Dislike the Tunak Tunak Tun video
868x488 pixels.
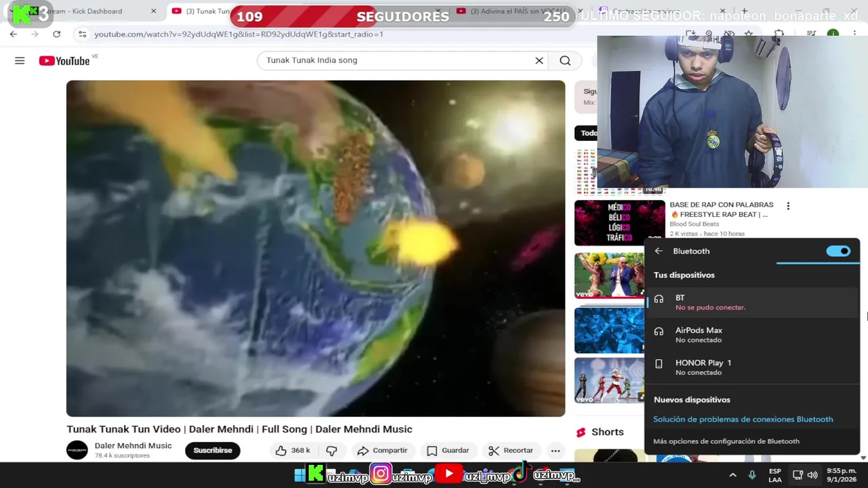pyautogui.click(x=332, y=450)
